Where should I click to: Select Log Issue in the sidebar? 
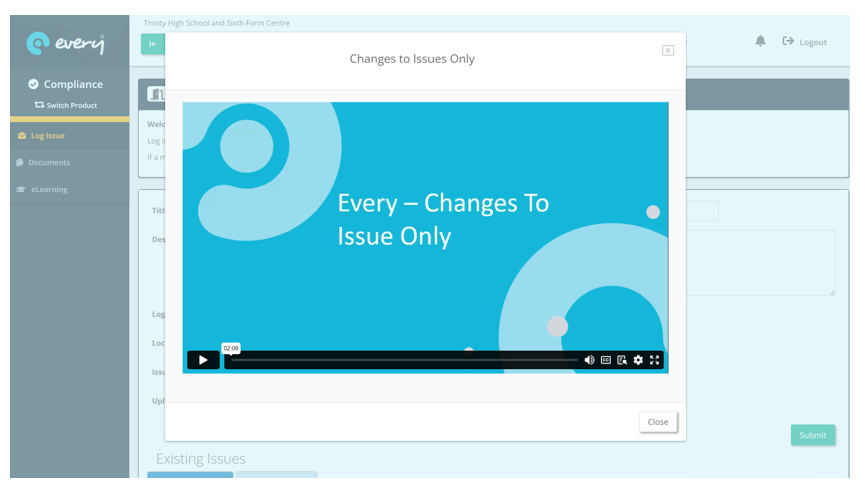(x=70, y=135)
